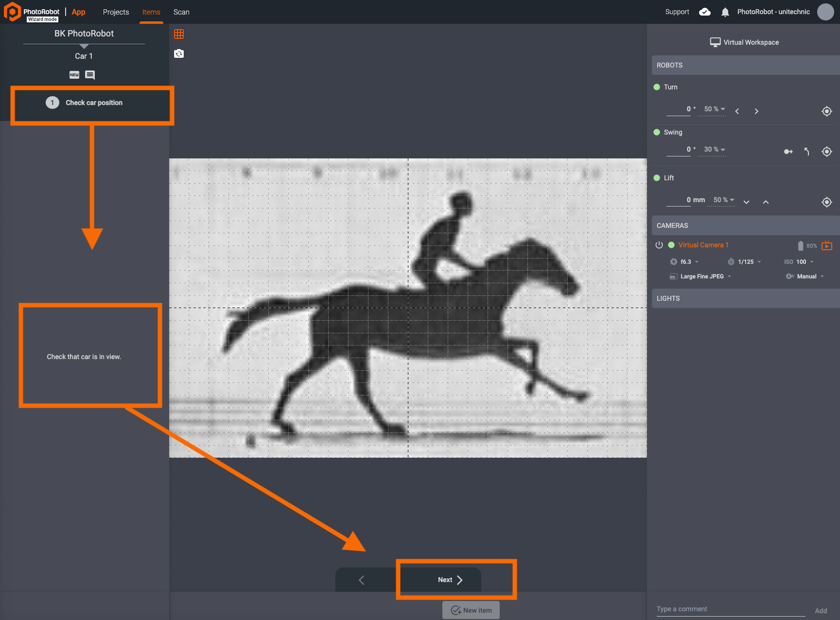Toggle power for Virtual Camera 1
Screen dimensions: 840x620
[x=659, y=245]
